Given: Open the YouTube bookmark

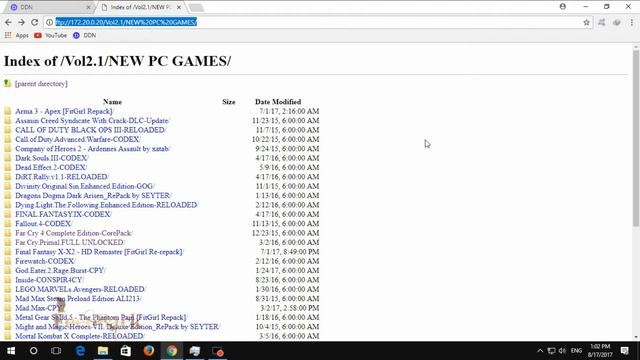Looking at the screenshot, I should point(51,36).
